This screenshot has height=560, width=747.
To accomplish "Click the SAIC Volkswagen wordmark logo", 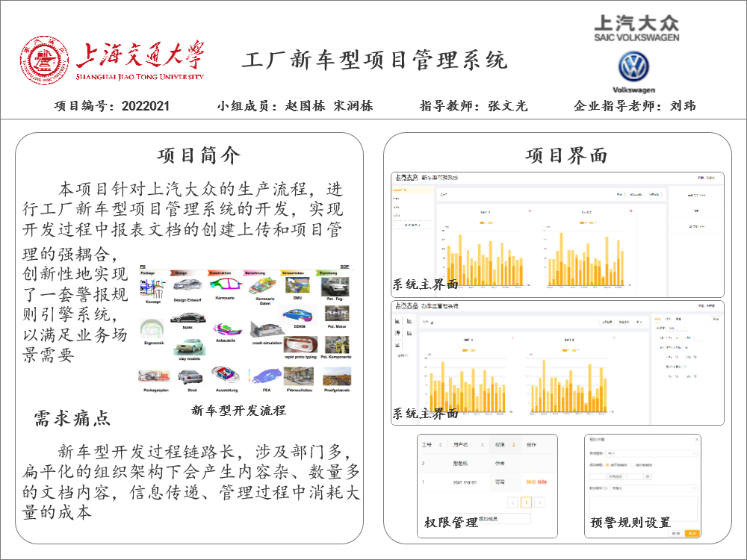I will (636, 27).
